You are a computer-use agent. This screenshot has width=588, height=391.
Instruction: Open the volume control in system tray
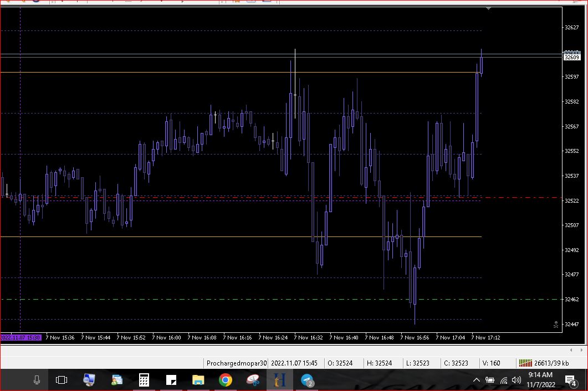click(517, 380)
